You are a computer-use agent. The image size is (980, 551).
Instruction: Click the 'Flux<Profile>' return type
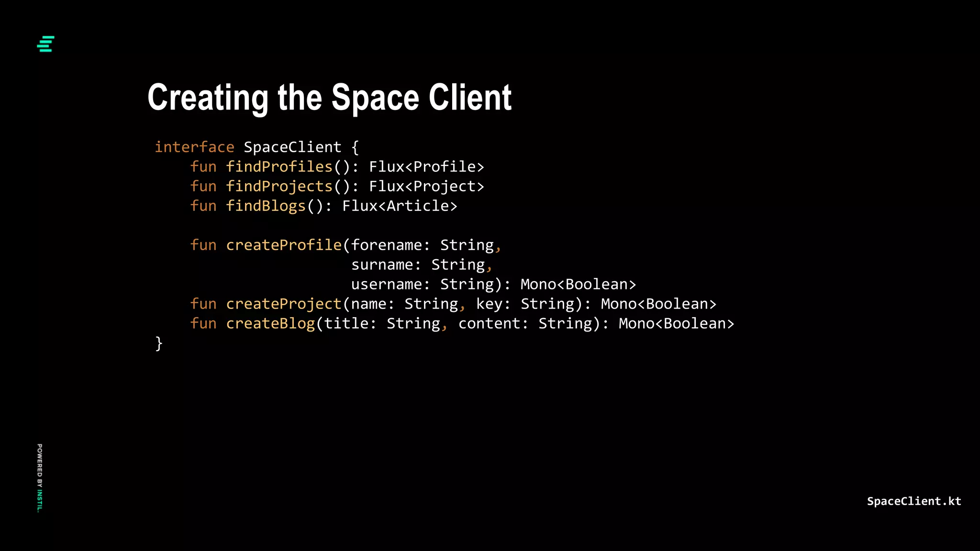[x=426, y=166]
